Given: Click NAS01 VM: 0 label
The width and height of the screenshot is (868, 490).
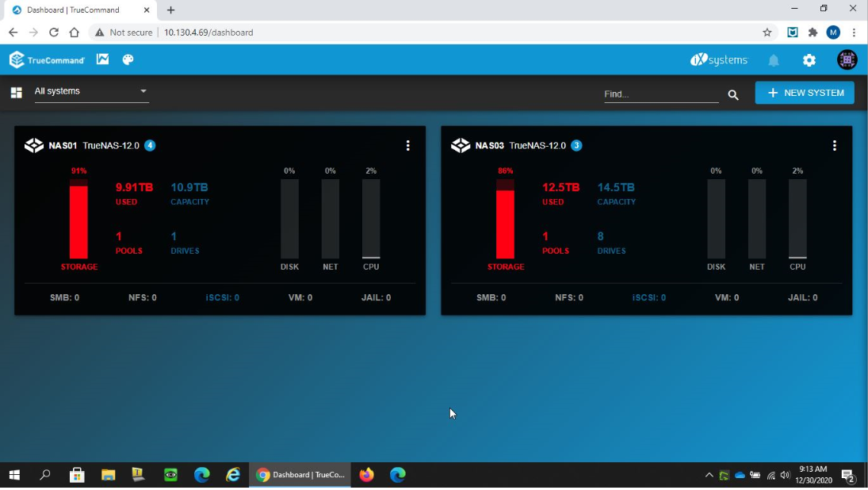Looking at the screenshot, I should pos(300,298).
